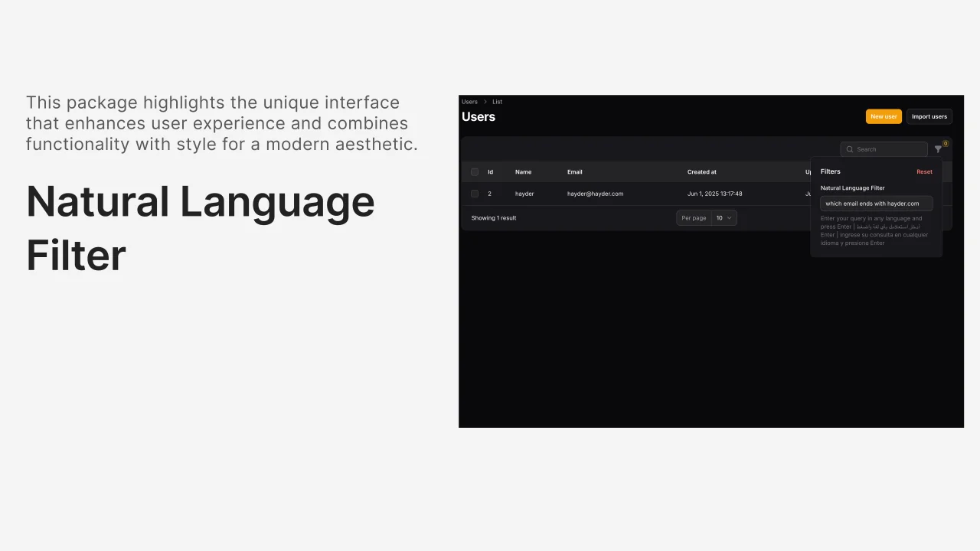
Task: Click the Users breadcrumb item
Action: pyautogui.click(x=469, y=101)
